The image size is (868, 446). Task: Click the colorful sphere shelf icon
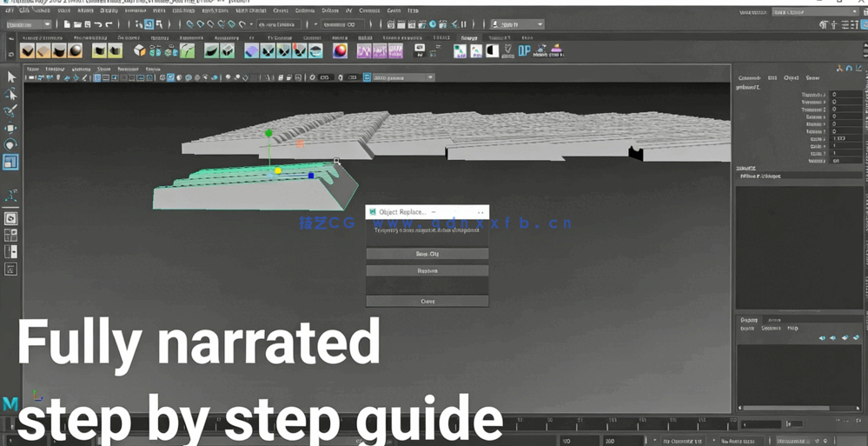[x=340, y=51]
